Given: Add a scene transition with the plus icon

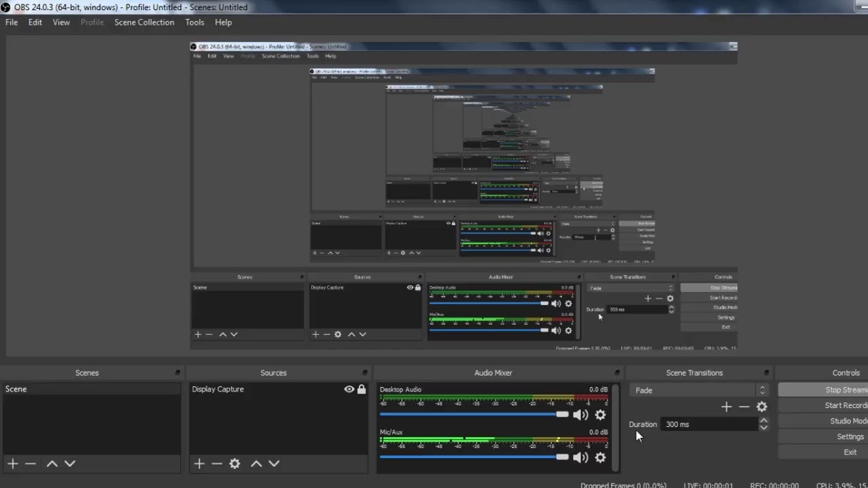Looking at the screenshot, I should (726, 407).
